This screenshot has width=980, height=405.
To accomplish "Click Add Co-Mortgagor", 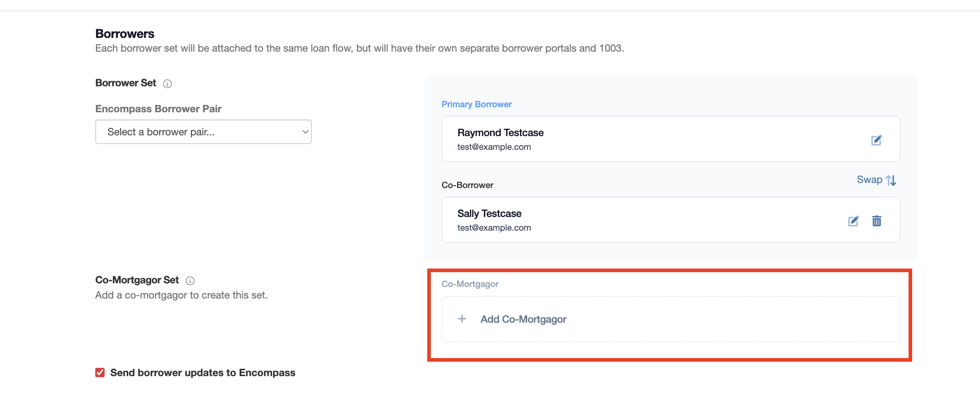I will pos(523,319).
